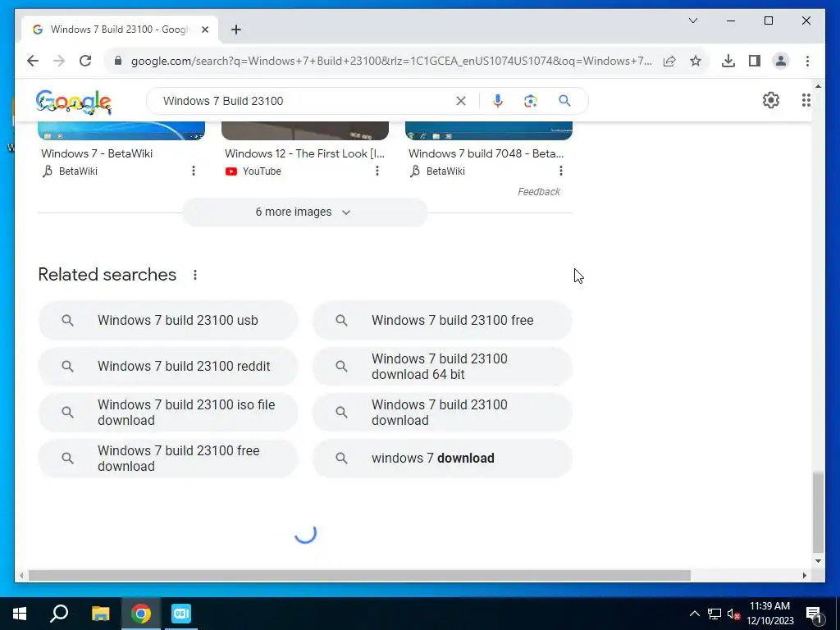Image resolution: width=840 pixels, height=630 pixels.
Task: Search windows 7 download suggestion
Action: coord(442,459)
